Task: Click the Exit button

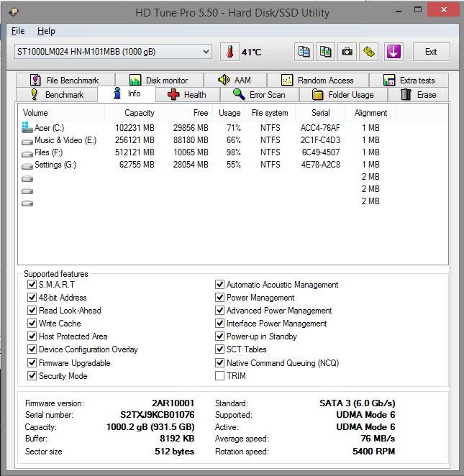Action: 431,52
